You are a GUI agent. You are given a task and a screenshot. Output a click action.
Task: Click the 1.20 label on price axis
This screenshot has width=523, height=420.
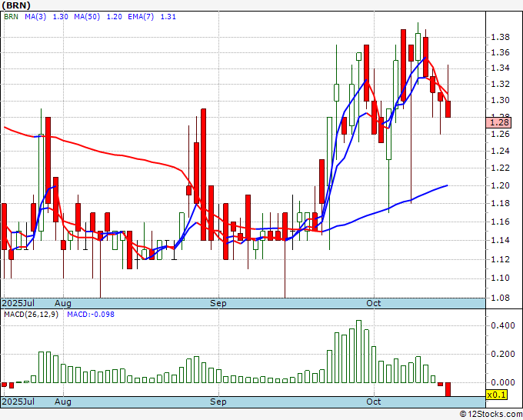(x=501, y=186)
